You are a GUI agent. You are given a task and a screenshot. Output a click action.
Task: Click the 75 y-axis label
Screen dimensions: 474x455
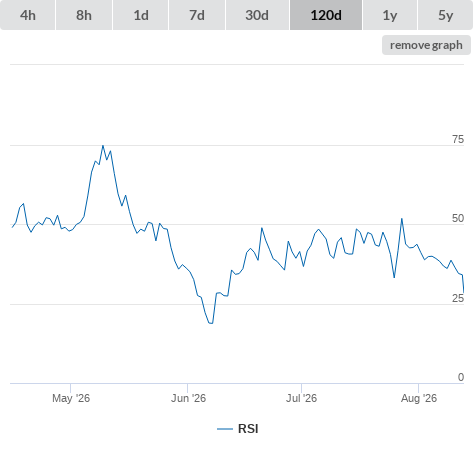coord(458,139)
